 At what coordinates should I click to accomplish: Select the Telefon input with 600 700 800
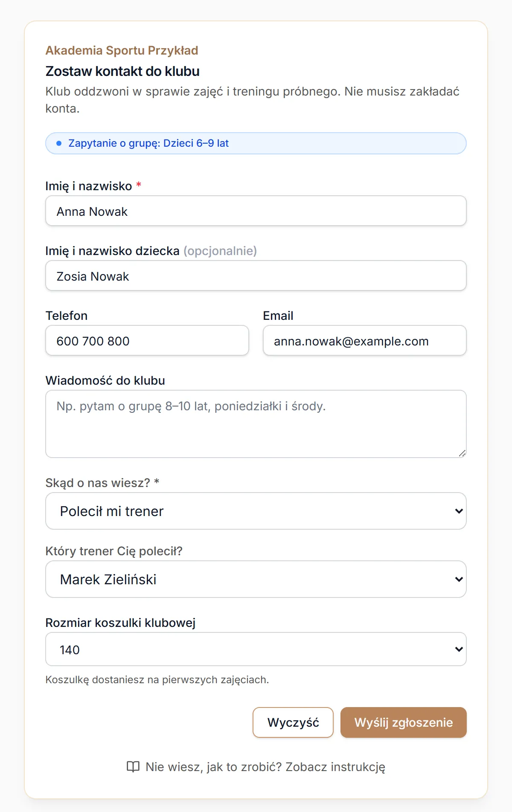(x=147, y=340)
